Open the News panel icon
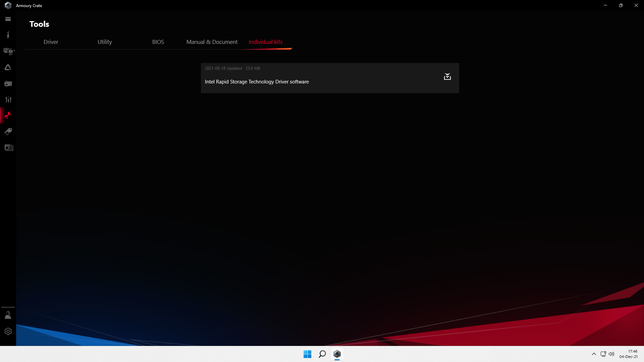Image resolution: width=644 pixels, height=362 pixels. (x=9, y=147)
